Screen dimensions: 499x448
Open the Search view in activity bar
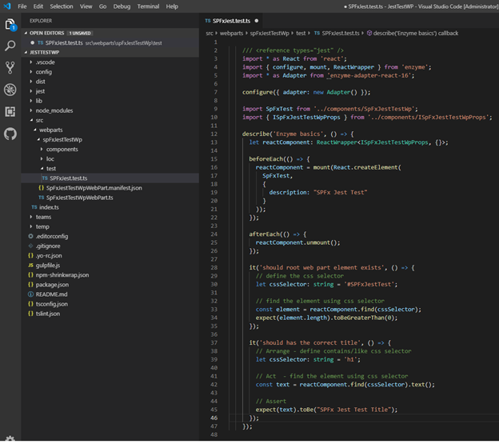pyautogui.click(x=10, y=46)
